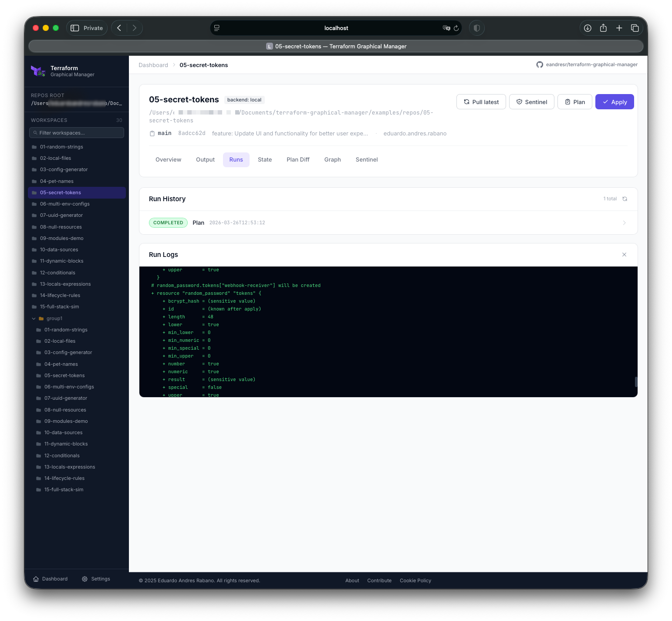This screenshot has height=621, width=672.
Task: Open top-level 12-conditionals workspace
Action: coord(77,273)
